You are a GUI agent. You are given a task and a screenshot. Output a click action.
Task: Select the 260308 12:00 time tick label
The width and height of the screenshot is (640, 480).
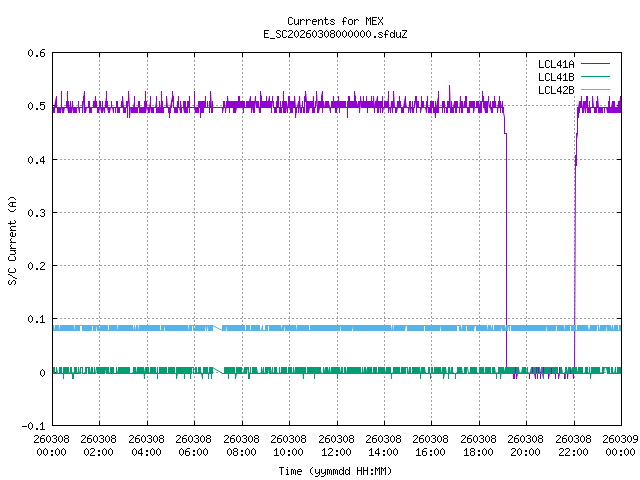336,444
